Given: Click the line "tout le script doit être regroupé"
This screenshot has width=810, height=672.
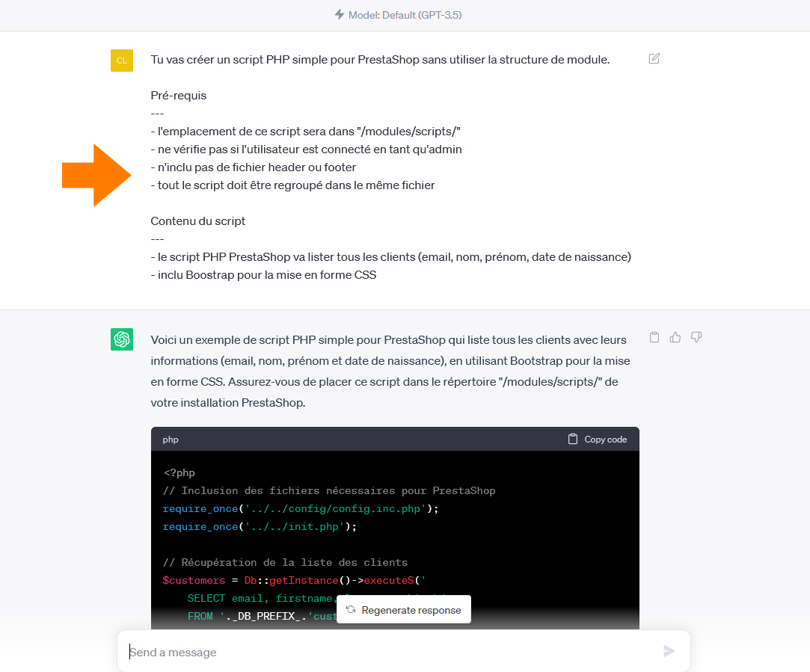Looking at the screenshot, I should 293,185.
